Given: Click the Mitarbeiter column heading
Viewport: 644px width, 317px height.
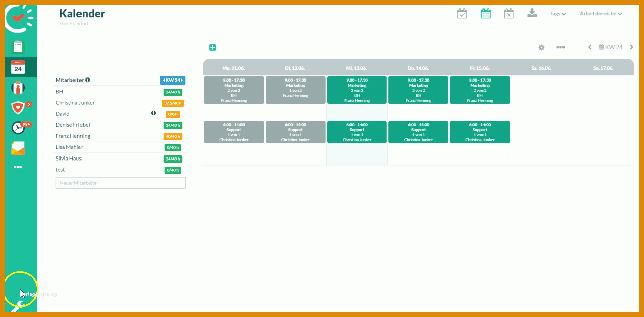Looking at the screenshot, I should click(x=69, y=80).
